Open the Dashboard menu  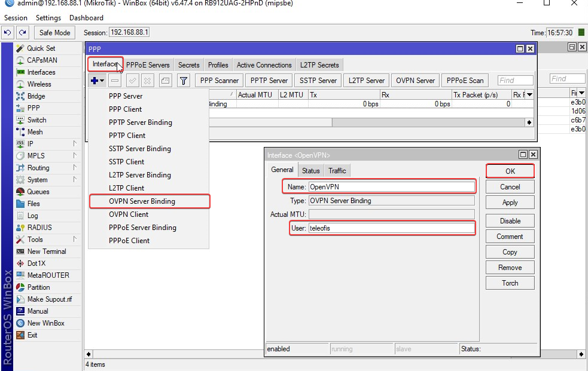click(x=86, y=17)
